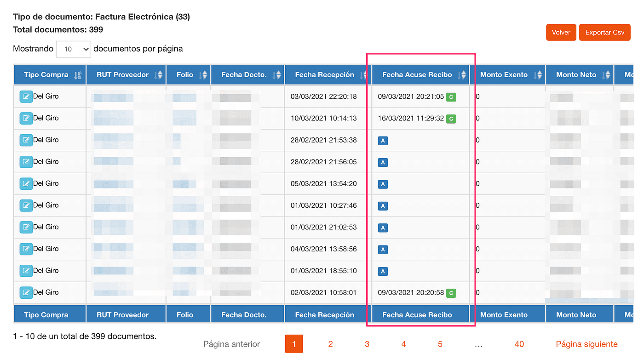Click blue A badge in row 01/03/2021 10:27:46
Screen dimensions: 644x353
(383, 206)
